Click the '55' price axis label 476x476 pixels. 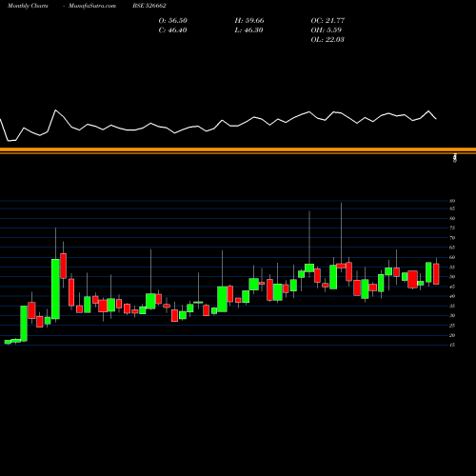tap(452, 268)
